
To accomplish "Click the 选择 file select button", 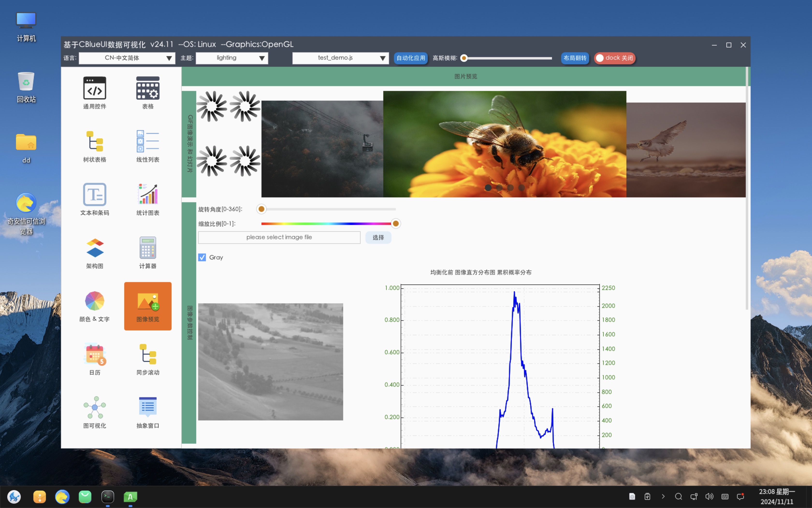I will pyautogui.click(x=378, y=238).
